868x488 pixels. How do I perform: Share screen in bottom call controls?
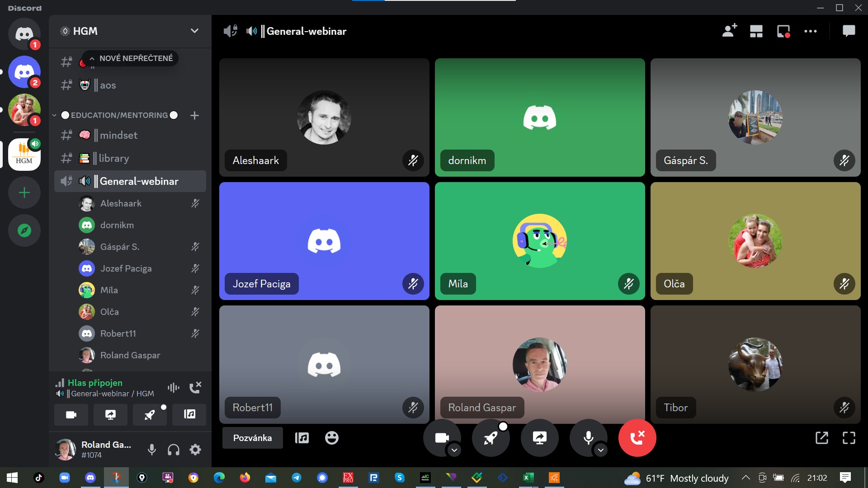539,438
